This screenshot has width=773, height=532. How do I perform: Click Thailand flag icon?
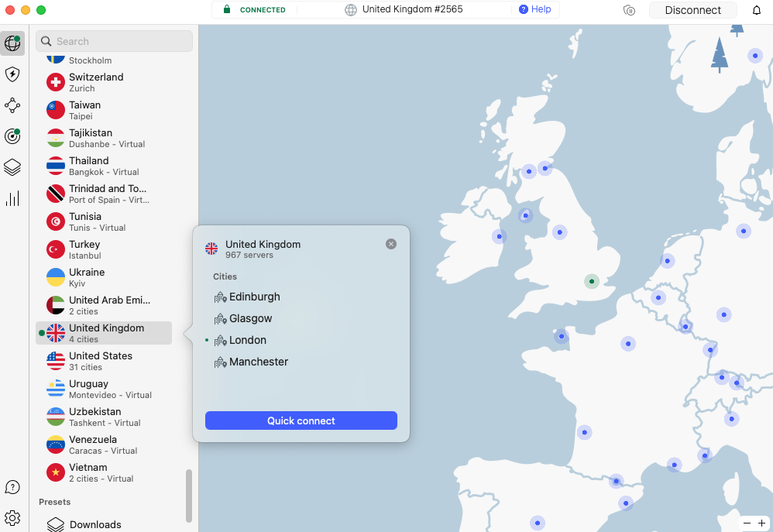pyautogui.click(x=56, y=166)
